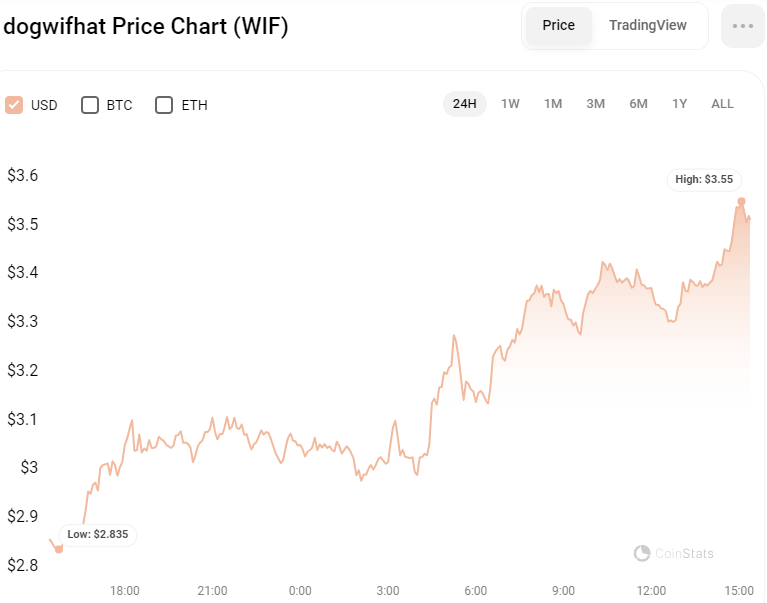Select the 1M time range
Screen dimensions: 767x603
553,104
